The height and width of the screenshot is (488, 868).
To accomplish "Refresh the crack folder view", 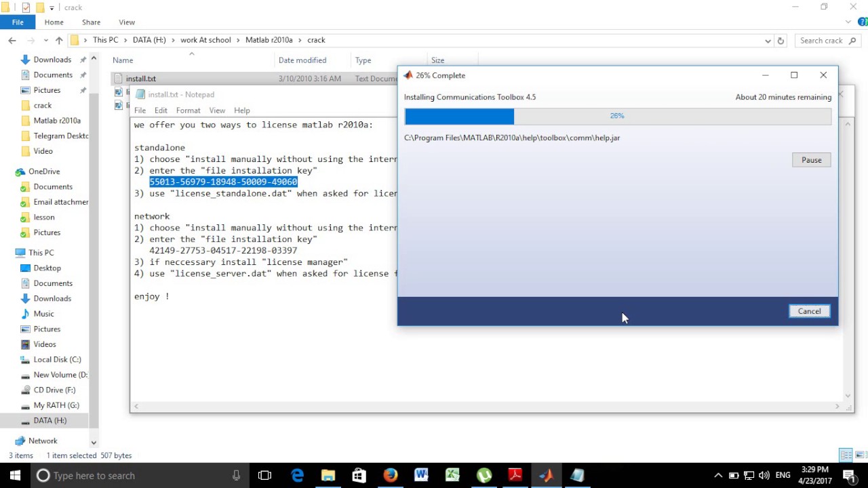I will (781, 41).
